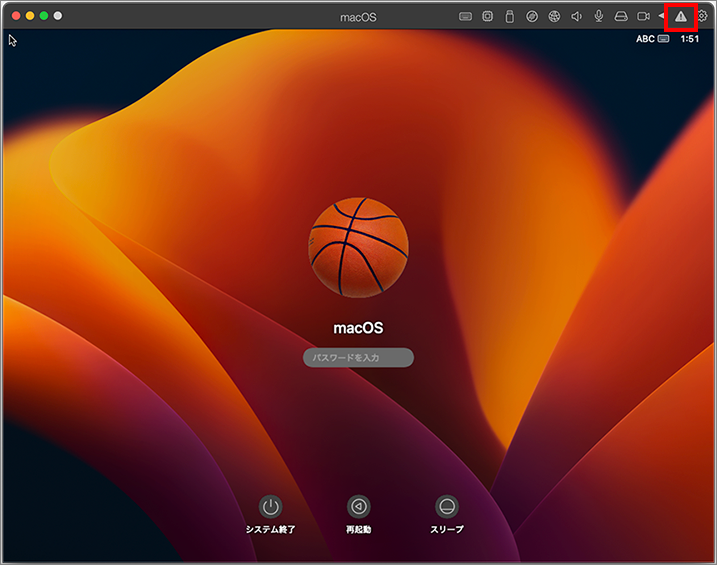Click the warning triangle icon
717x565 pixels.
[x=681, y=17]
